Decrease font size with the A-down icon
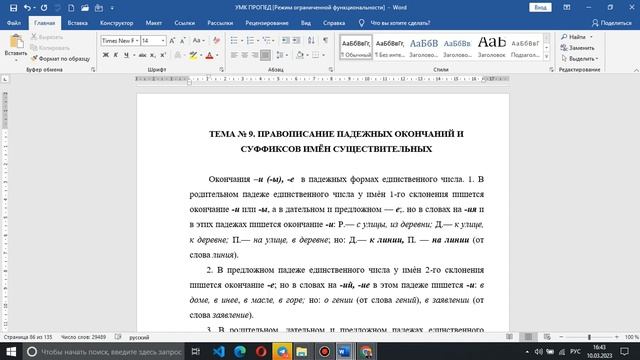This screenshot has width=640, height=360. (182, 40)
